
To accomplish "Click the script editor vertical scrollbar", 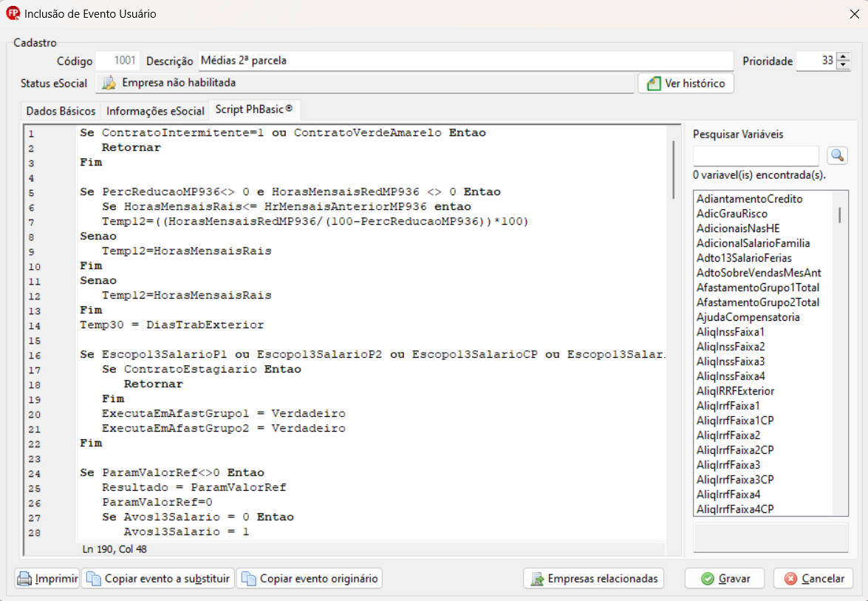I will click(673, 170).
